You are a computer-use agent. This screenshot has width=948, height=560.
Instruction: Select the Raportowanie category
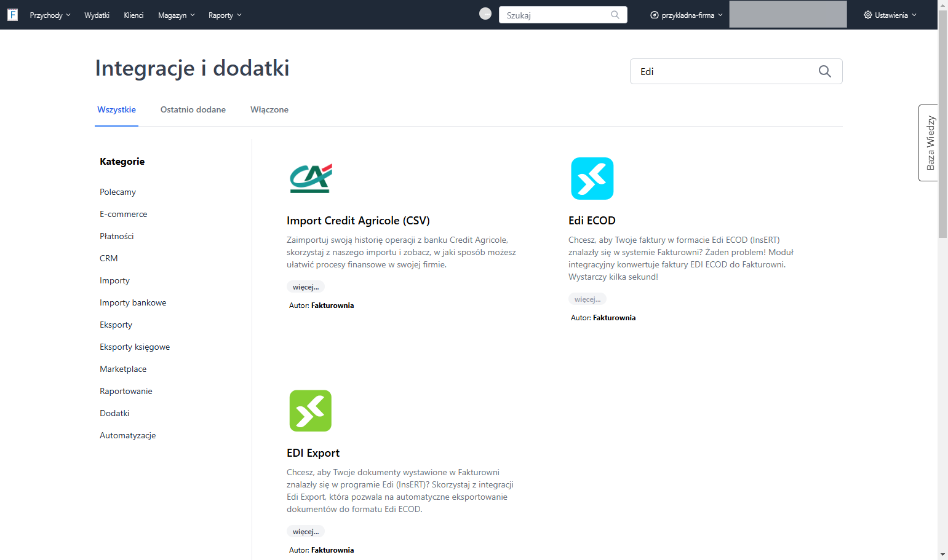(126, 391)
